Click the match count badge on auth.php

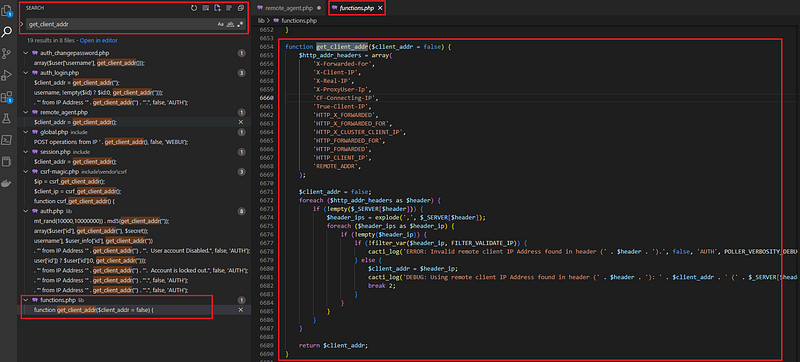point(241,211)
